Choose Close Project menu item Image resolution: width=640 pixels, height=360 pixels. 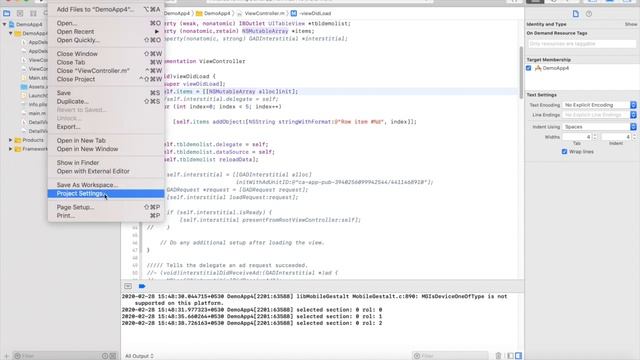tap(106, 79)
